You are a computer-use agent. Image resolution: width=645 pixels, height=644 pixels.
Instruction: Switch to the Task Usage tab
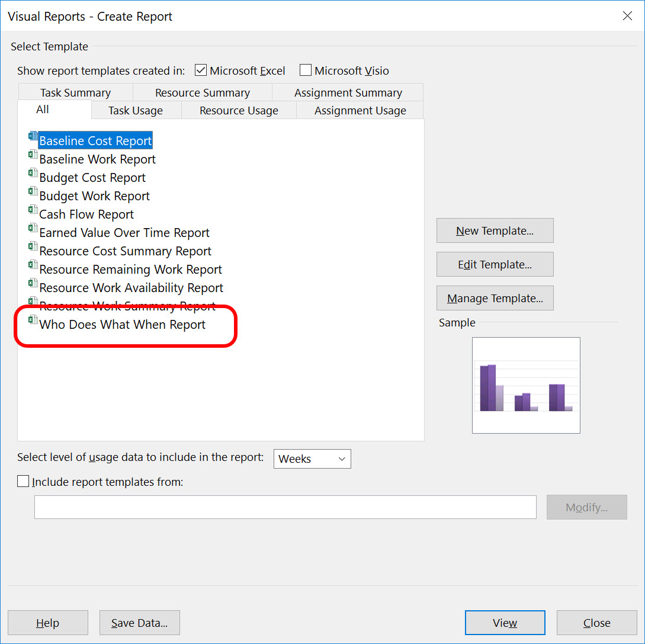(136, 110)
